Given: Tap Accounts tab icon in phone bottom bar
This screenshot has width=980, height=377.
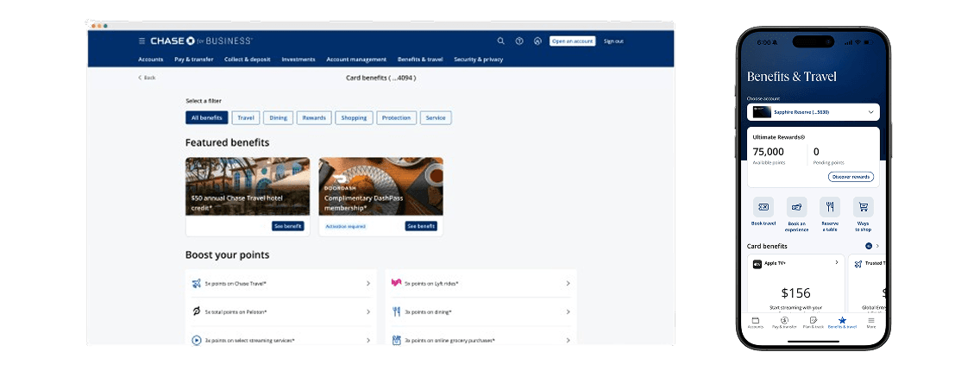Looking at the screenshot, I should click(x=755, y=320).
